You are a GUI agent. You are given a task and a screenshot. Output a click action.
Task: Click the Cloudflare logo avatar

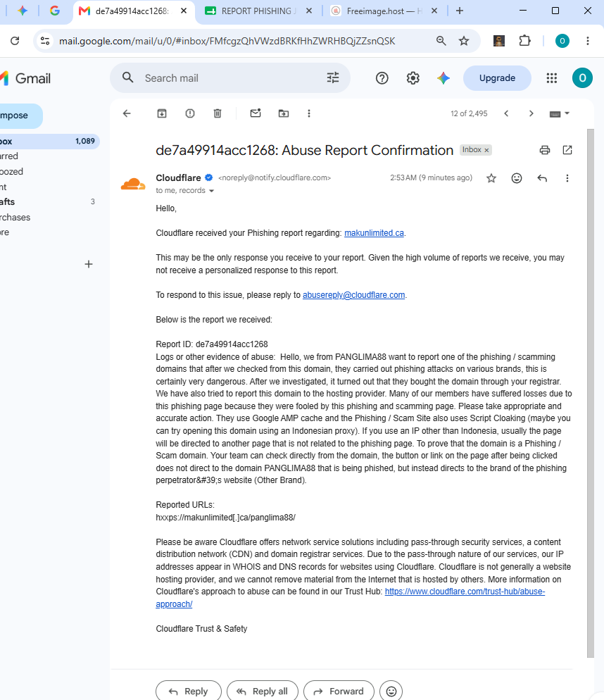click(133, 184)
